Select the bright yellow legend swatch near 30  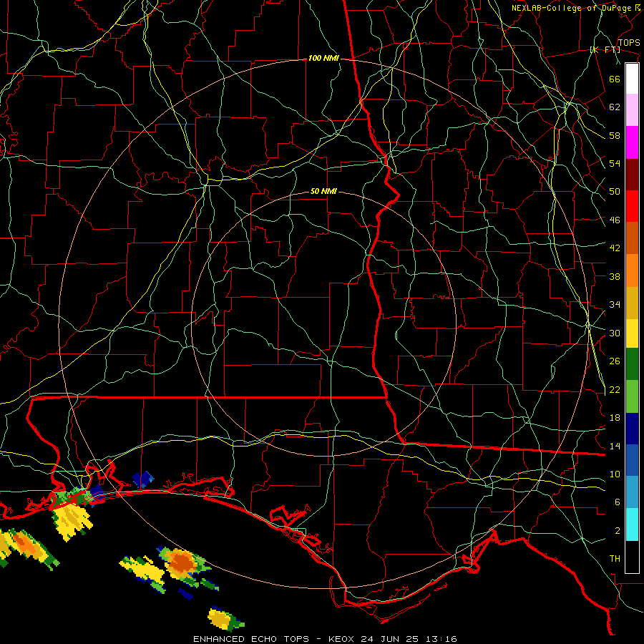632,333
